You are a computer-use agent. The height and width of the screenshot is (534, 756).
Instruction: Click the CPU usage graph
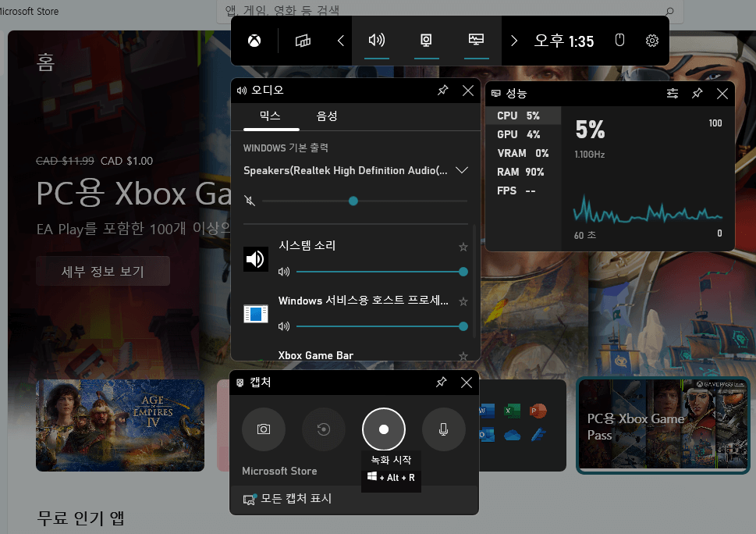point(648,210)
